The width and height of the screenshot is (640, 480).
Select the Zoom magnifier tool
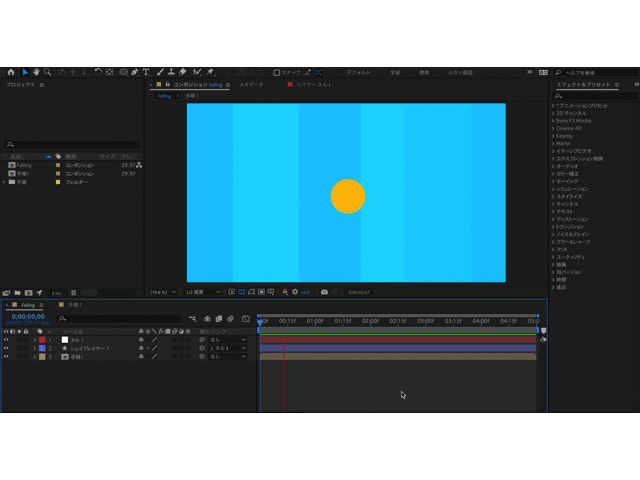coord(48,72)
